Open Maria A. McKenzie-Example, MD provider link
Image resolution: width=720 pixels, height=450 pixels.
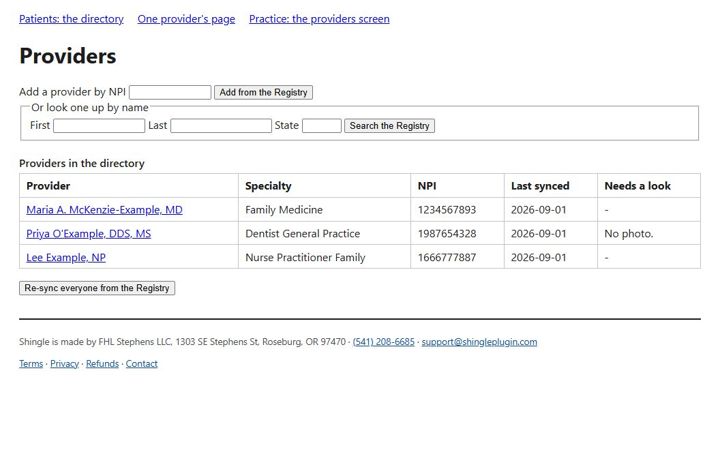coord(104,210)
